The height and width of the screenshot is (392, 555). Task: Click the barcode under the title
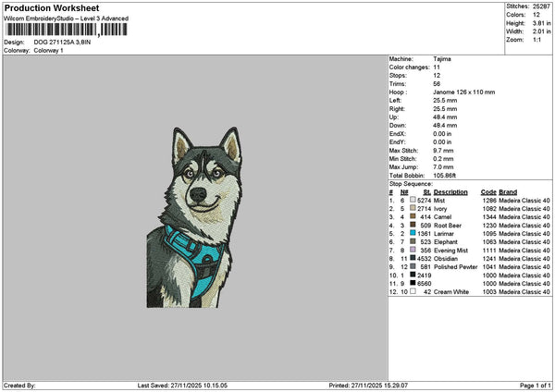pyautogui.click(x=67, y=30)
